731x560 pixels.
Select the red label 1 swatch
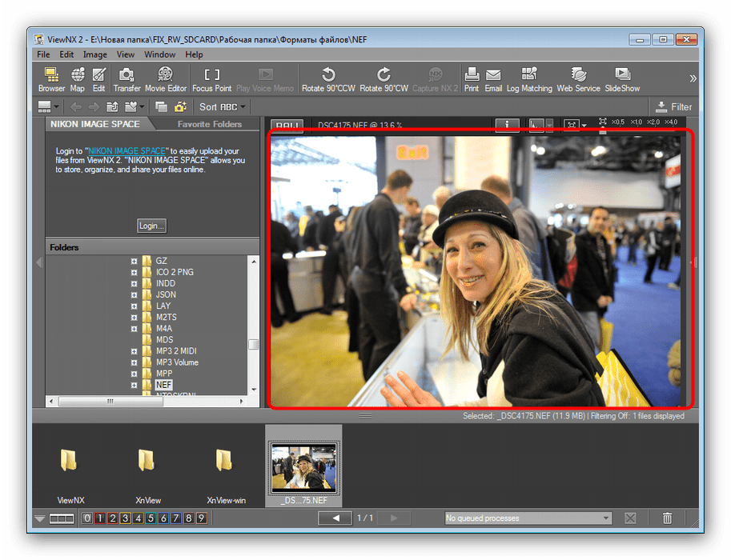coord(99,518)
